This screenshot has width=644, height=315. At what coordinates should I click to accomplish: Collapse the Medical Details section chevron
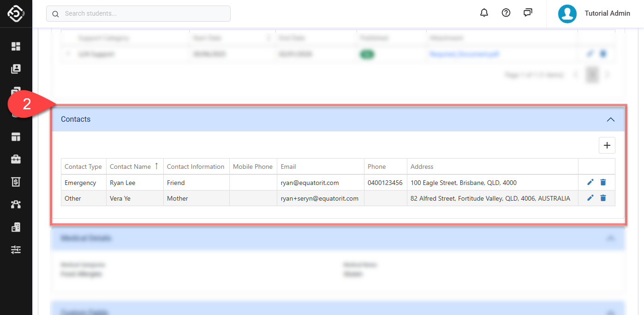[x=610, y=238]
